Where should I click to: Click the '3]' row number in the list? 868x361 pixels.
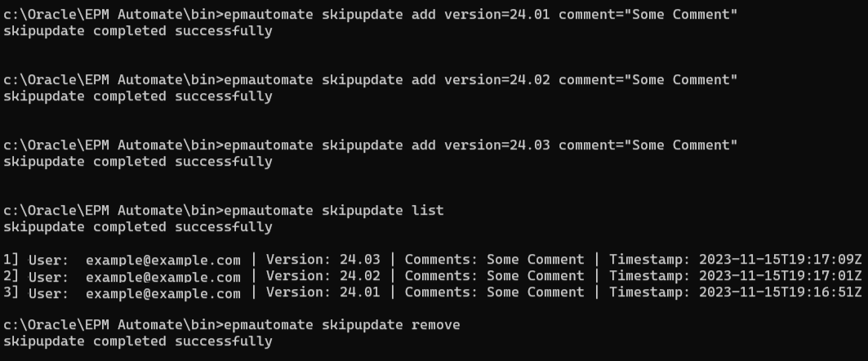11,292
